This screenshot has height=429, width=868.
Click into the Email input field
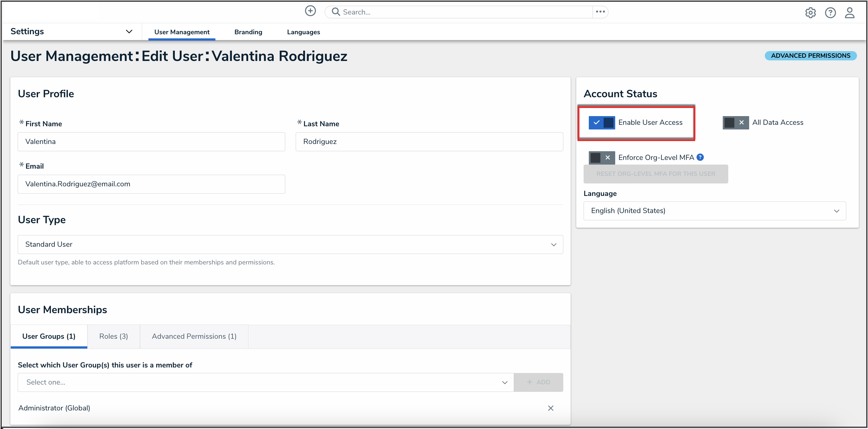(151, 184)
